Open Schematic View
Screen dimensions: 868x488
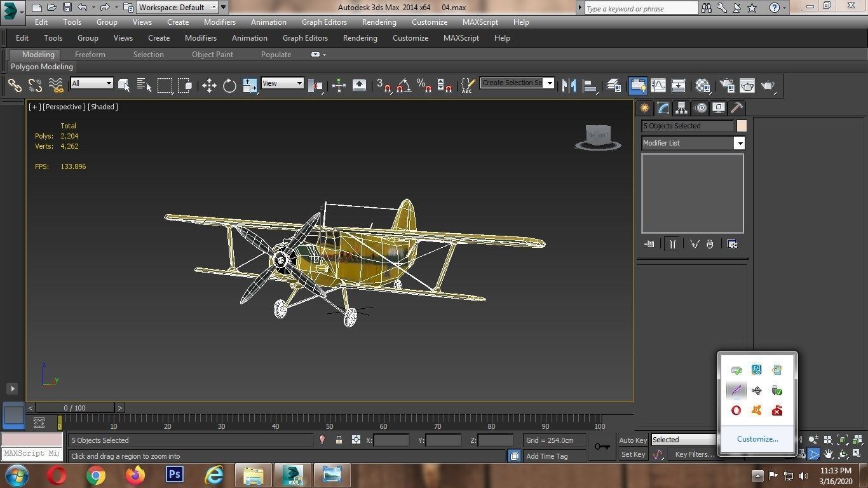pyautogui.click(x=678, y=85)
